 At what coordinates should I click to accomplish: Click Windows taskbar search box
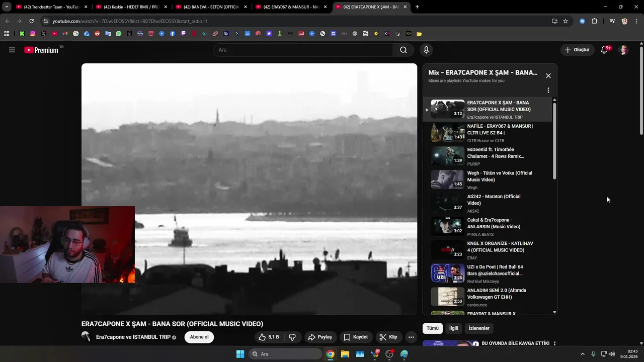[285, 354]
